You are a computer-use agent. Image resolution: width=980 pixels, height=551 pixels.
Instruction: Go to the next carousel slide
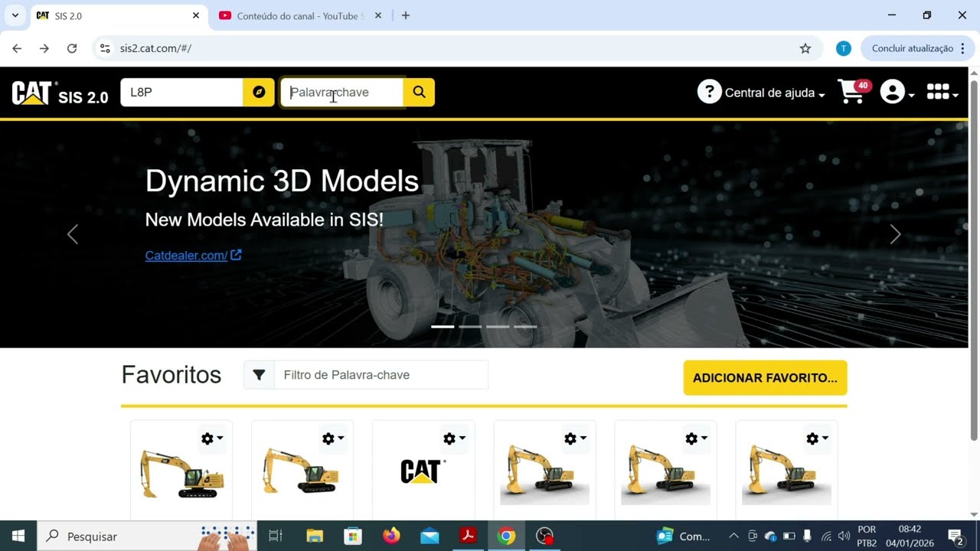point(895,234)
